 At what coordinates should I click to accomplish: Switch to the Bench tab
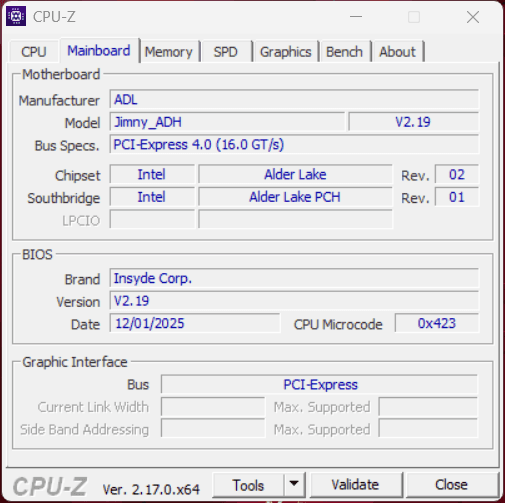point(344,52)
